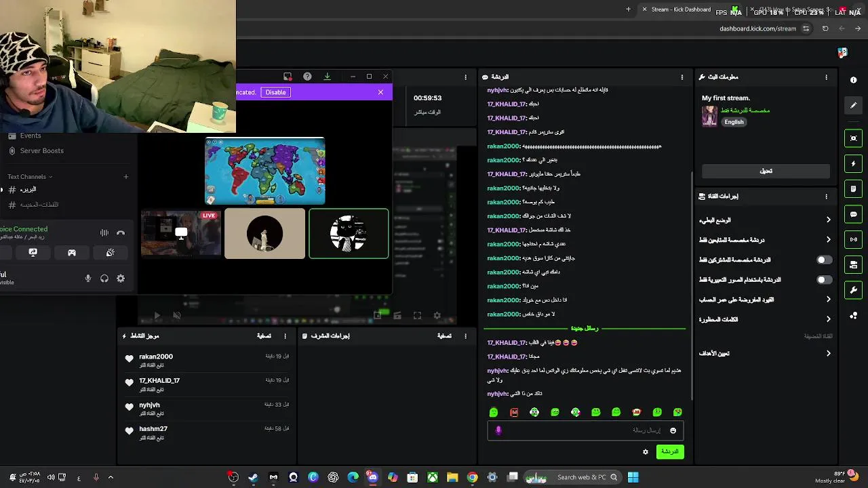Select first Arabic text channel in Discord
The height and width of the screenshot is (488, 868).
pyautogui.click(x=22, y=190)
